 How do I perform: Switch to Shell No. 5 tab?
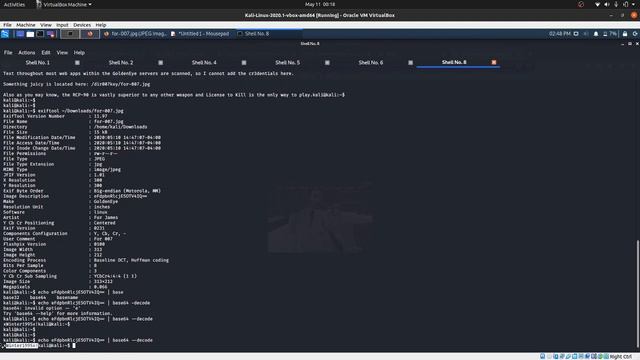tap(287, 62)
